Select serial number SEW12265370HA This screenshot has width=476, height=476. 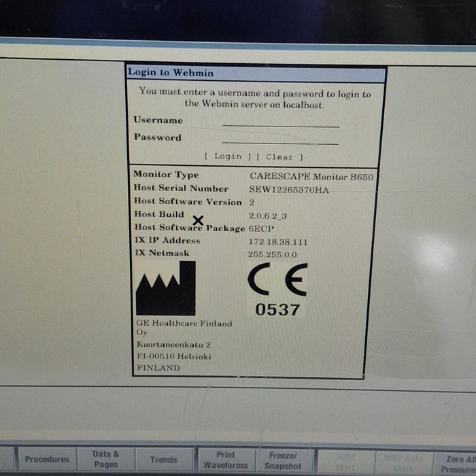(x=289, y=190)
